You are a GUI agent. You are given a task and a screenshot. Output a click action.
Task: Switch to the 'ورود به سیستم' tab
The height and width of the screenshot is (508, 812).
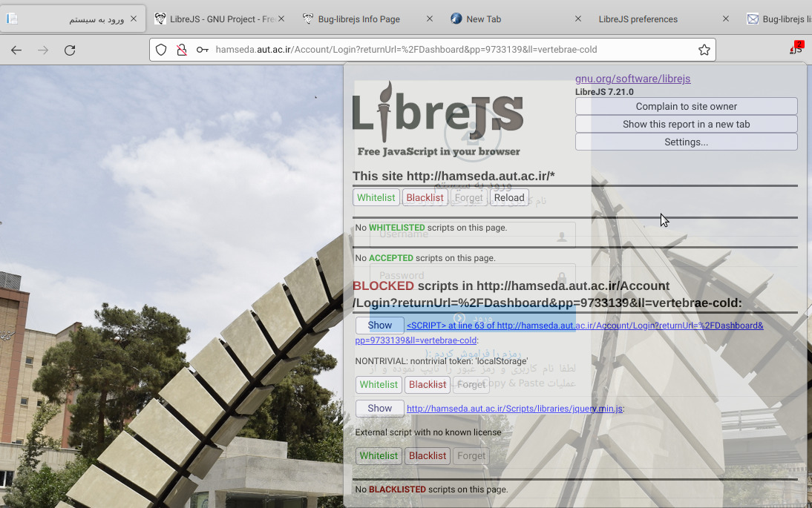click(x=73, y=19)
